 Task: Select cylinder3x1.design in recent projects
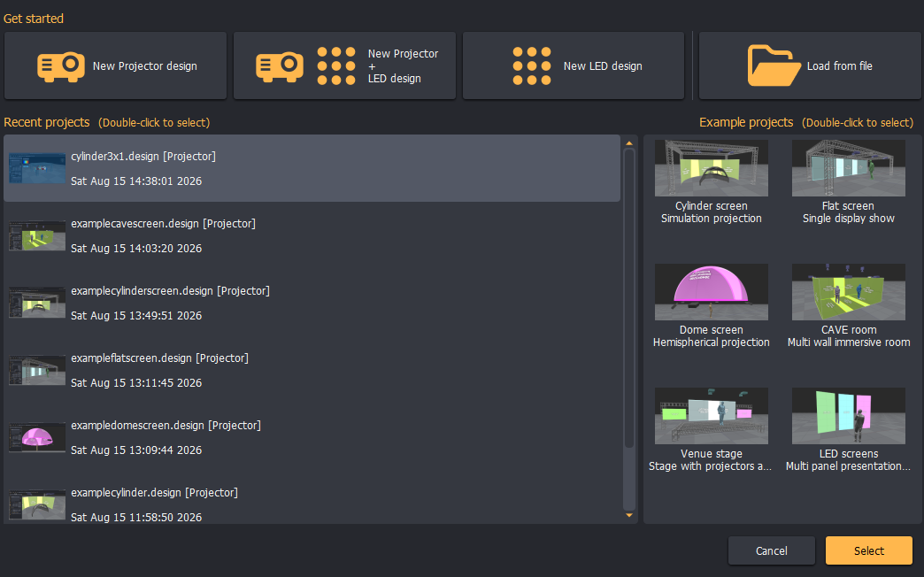(x=312, y=168)
